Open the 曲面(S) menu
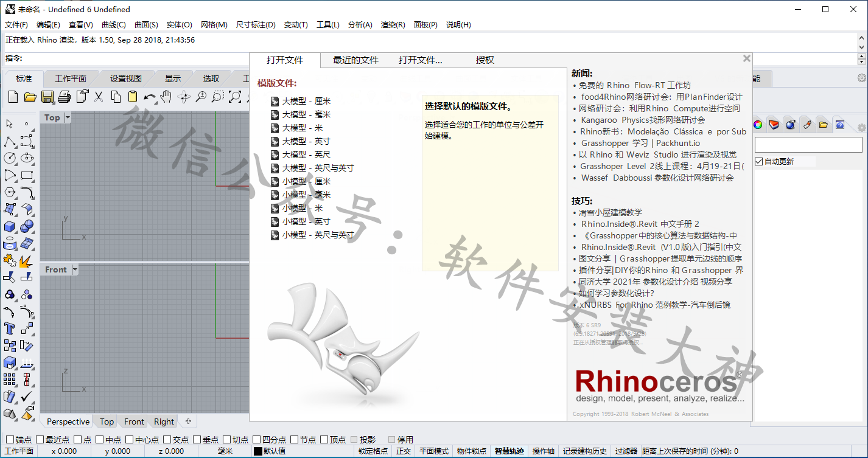Viewport: 868px width, 458px height. 146,25
